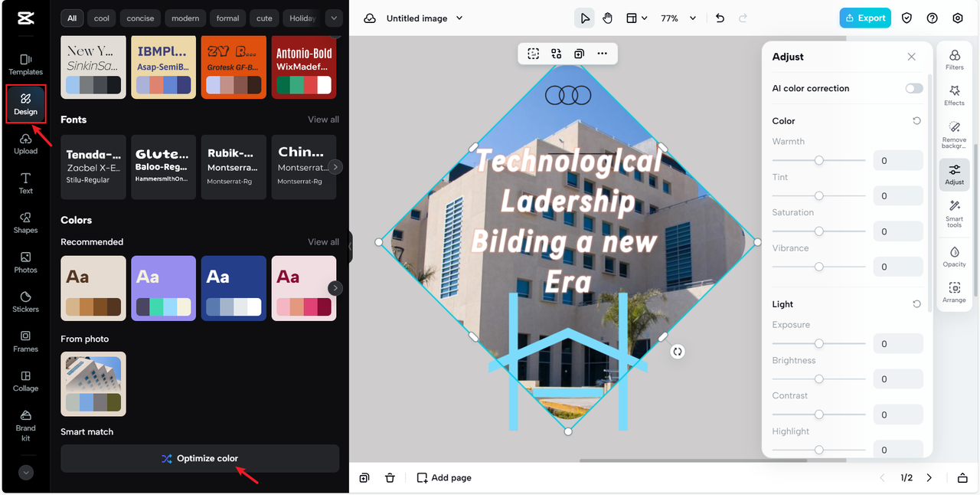Select the hand pan tool
980x495 pixels.
click(x=608, y=18)
